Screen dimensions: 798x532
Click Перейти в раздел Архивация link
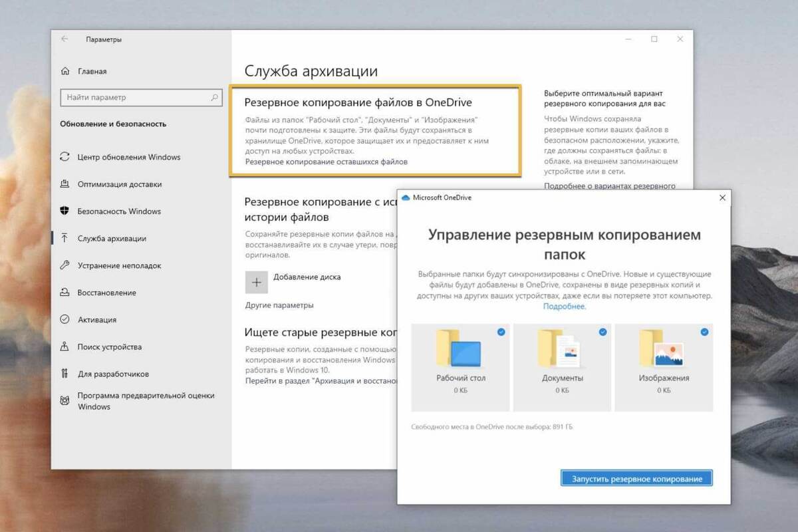[x=321, y=381]
